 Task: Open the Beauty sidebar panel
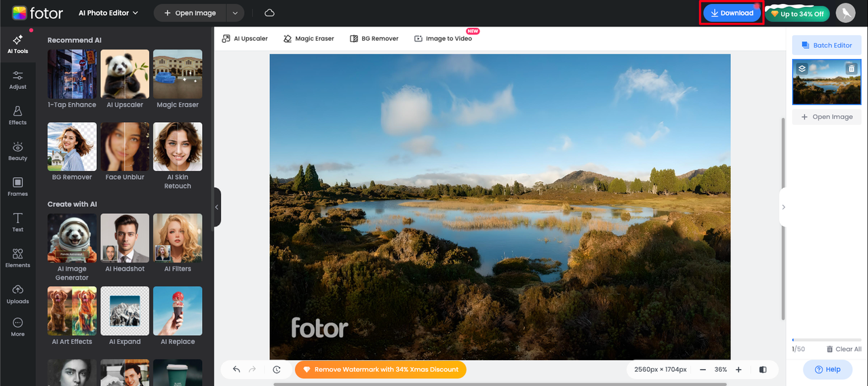point(18,151)
